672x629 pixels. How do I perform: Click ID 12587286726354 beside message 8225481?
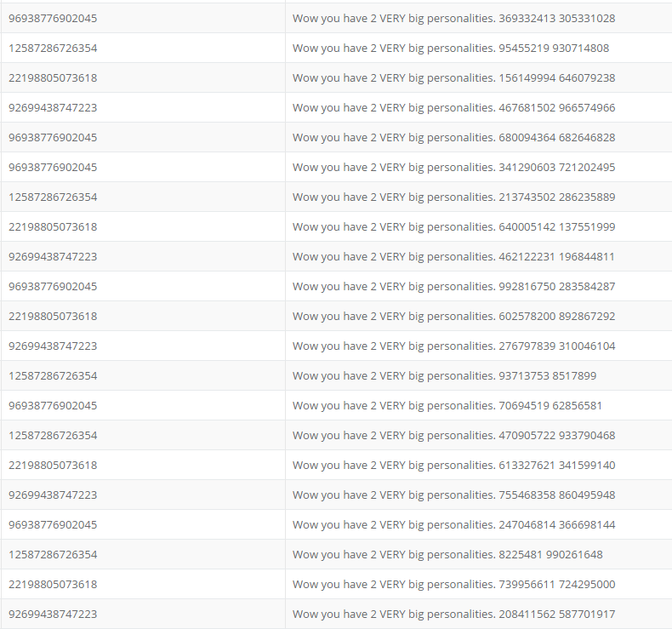tap(53, 555)
